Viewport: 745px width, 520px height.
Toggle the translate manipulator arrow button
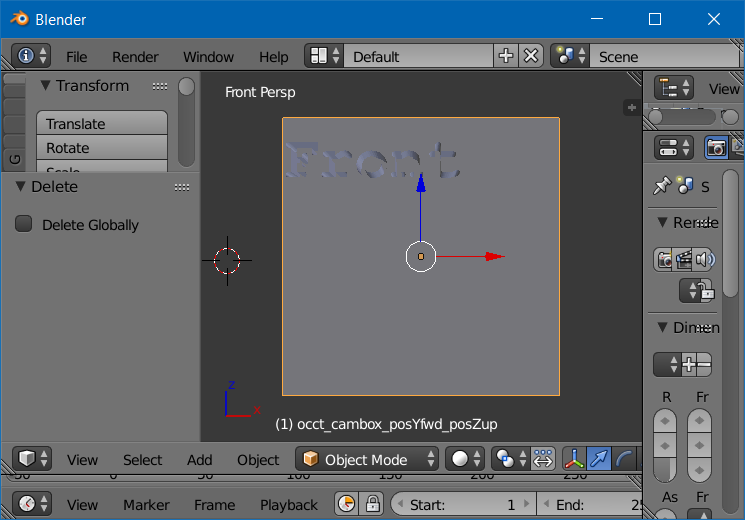point(599,459)
